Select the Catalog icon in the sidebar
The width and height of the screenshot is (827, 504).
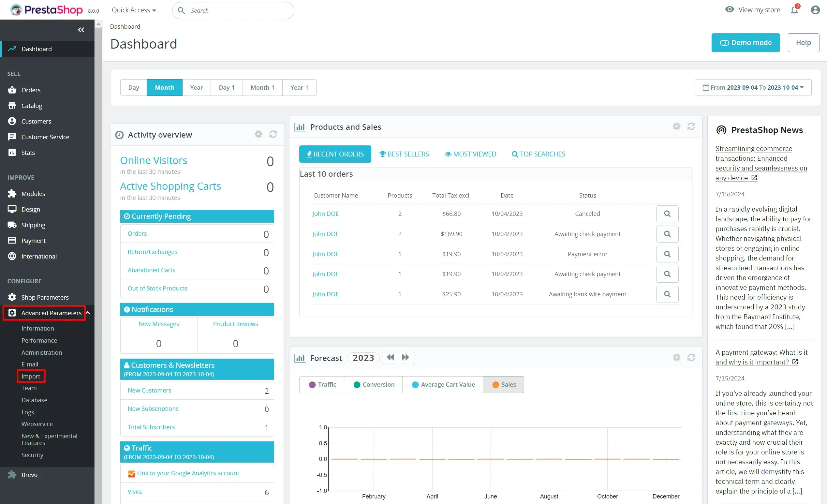12,105
